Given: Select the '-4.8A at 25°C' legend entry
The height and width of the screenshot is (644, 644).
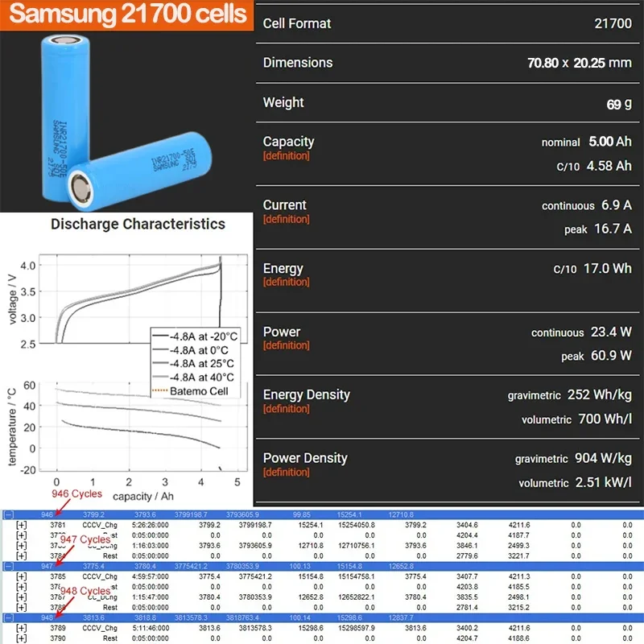Looking at the screenshot, I should [x=193, y=364].
